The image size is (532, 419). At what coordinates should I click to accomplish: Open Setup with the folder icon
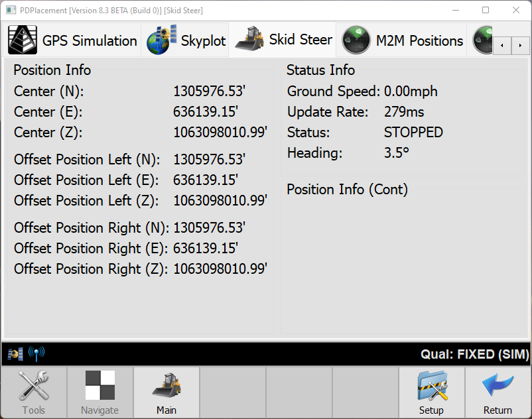pyautogui.click(x=431, y=392)
